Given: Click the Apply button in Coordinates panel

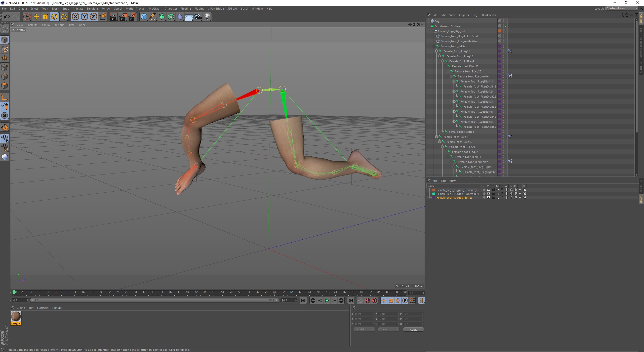Looking at the screenshot, I should click(x=412, y=329).
